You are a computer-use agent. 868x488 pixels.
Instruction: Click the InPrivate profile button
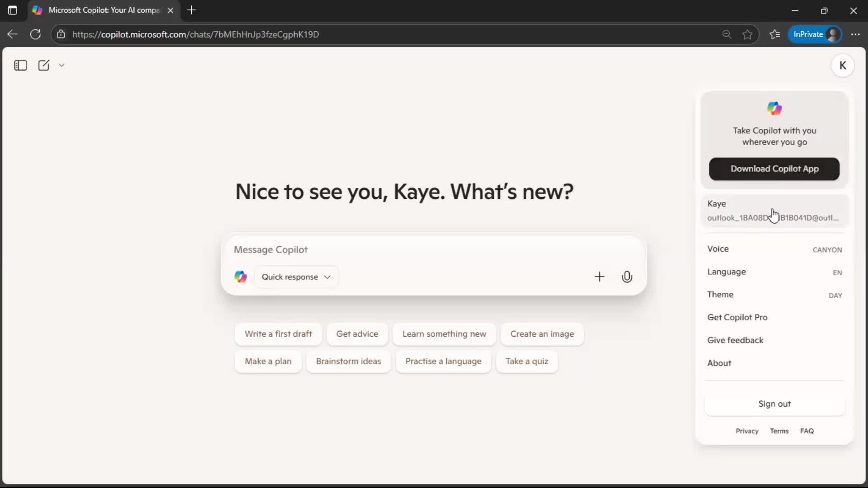click(x=815, y=34)
